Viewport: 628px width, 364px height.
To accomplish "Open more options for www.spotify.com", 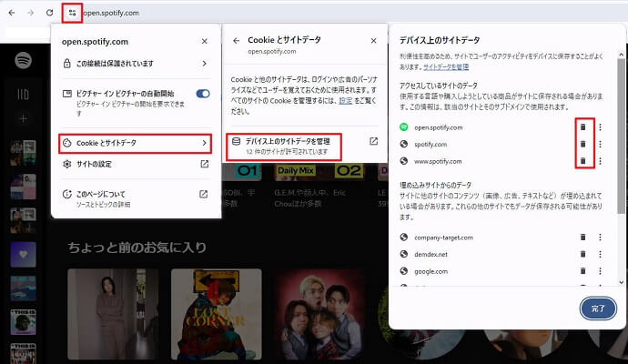I will coord(600,161).
